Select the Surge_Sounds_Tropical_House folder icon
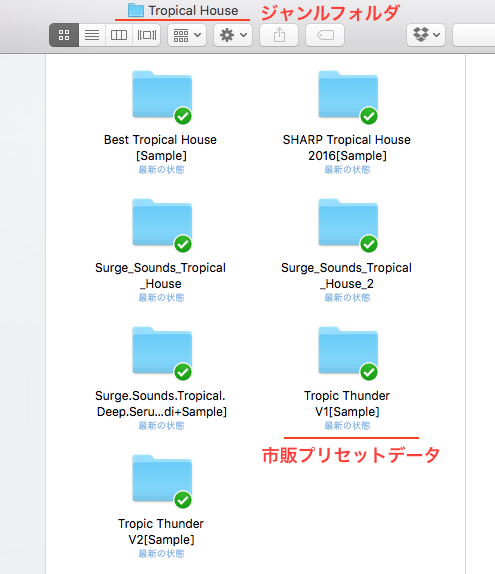Screen dimensions: 495x574 (x=162, y=223)
